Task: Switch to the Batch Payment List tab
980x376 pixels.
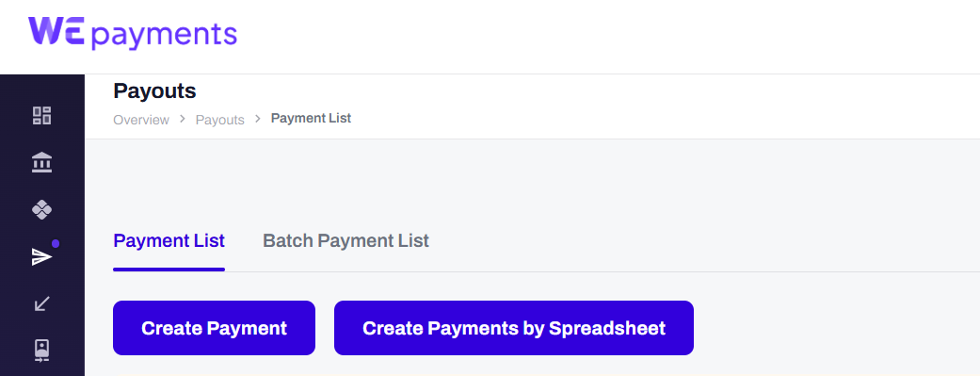Action: coord(345,241)
